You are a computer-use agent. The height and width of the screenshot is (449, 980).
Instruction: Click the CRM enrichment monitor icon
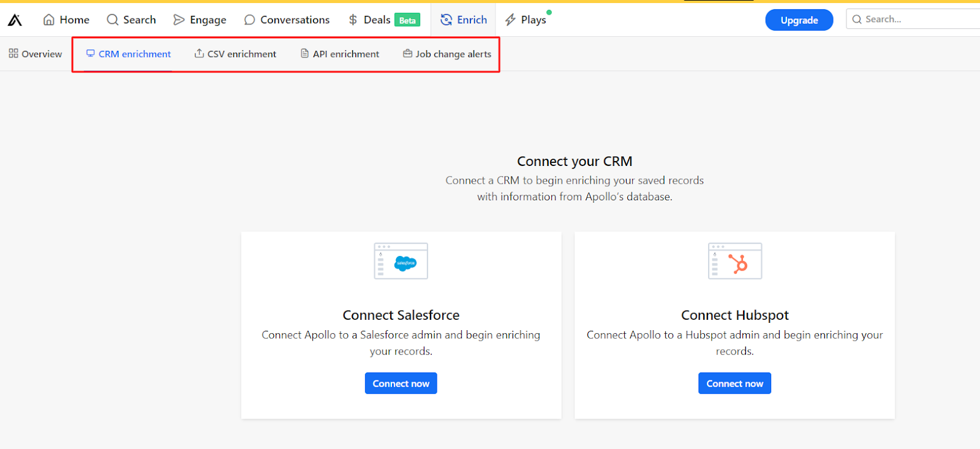coord(91,53)
